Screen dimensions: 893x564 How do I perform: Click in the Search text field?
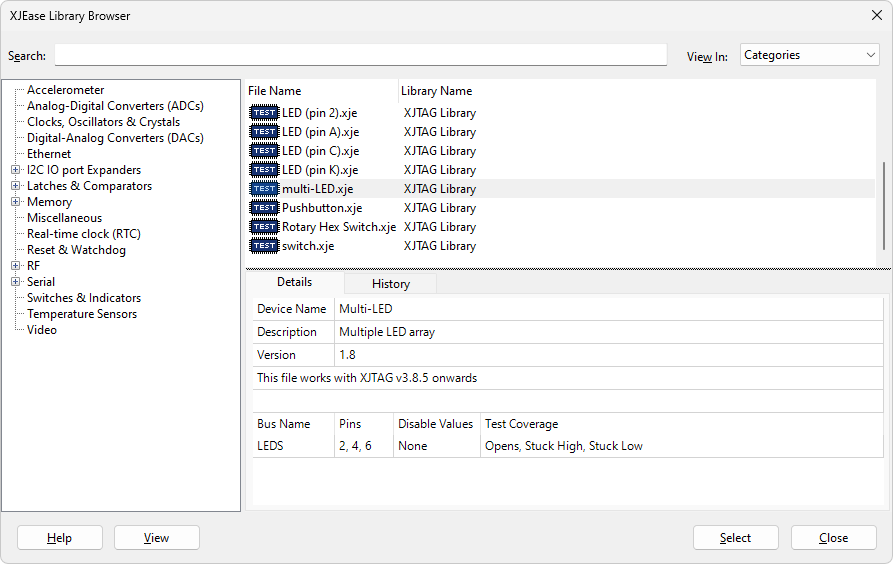(x=360, y=55)
